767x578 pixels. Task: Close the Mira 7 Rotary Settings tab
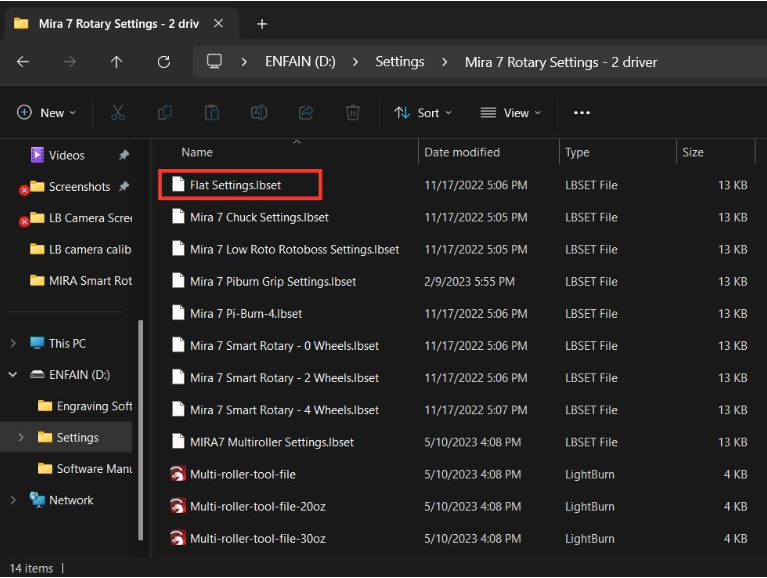pyautogui.click(x=219, y=23)
